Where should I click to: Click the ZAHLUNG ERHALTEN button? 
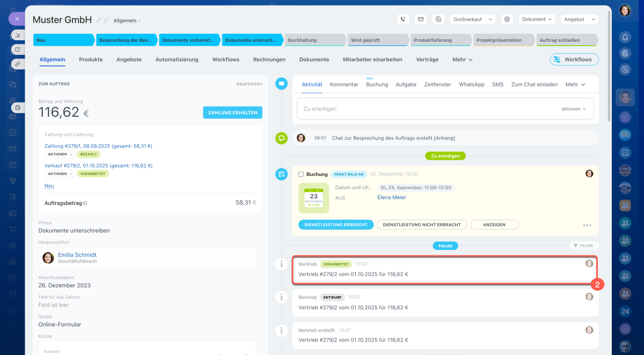point(232,113)
